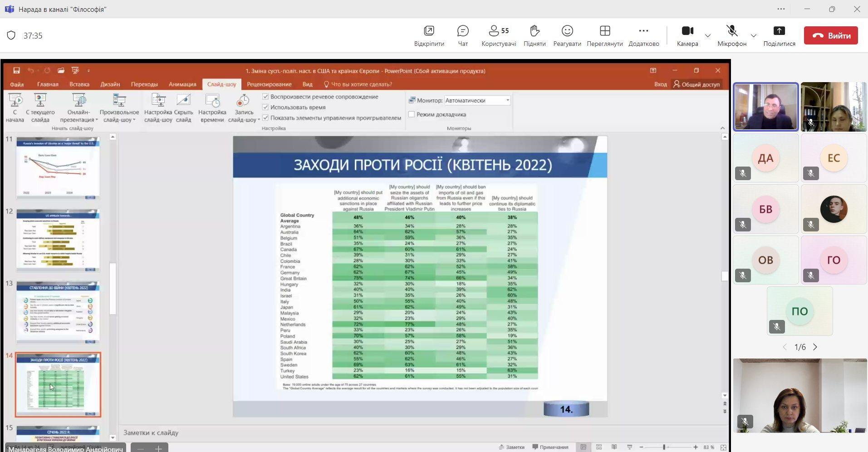Leave the meeting with Вийти button
Viewport: 868px width, 452px height.
point(830,35)
